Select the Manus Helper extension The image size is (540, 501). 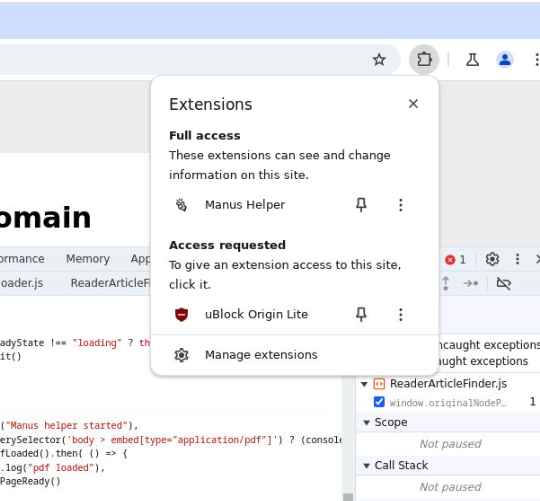pyautogui.click(x=245, y=205)
